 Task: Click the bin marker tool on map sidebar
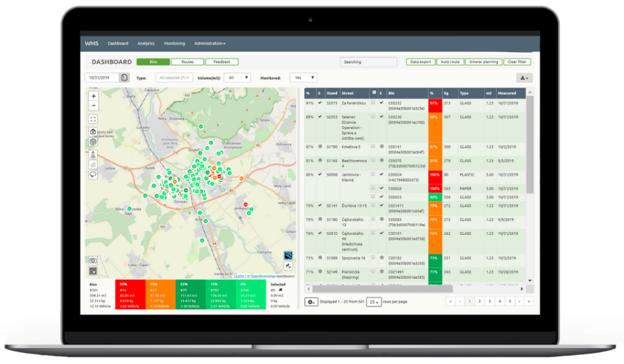93,132
